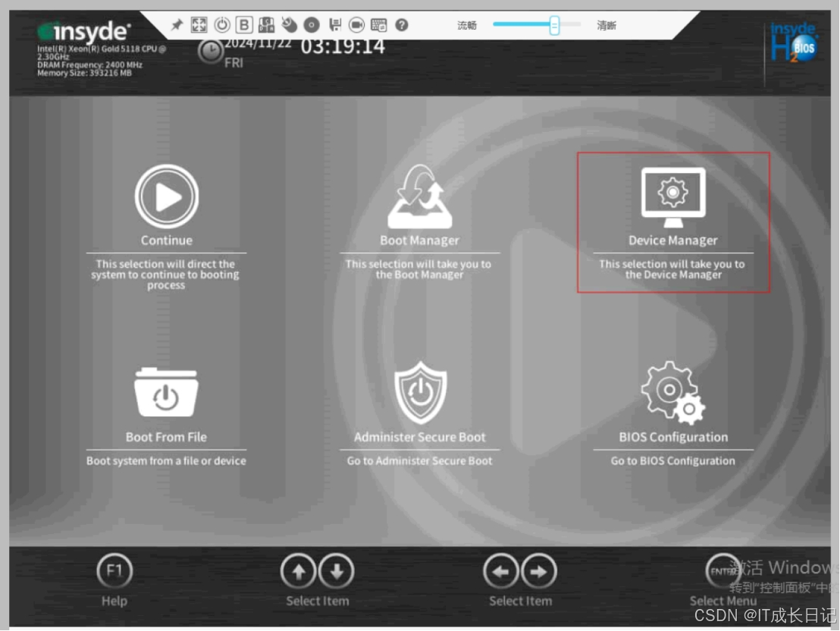This screenshot has height=631, width=840.
Task: Click the Boot Manager label
Action: [419, 240]
